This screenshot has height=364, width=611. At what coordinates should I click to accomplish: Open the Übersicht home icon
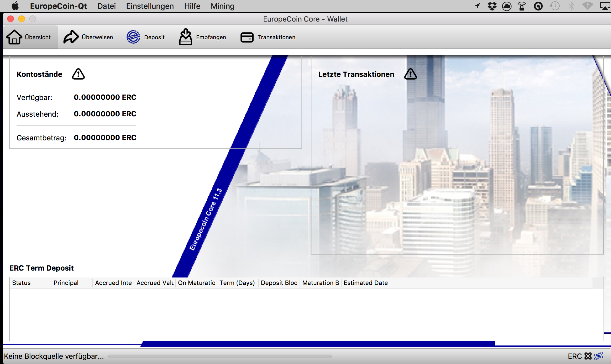pos(14,37)
